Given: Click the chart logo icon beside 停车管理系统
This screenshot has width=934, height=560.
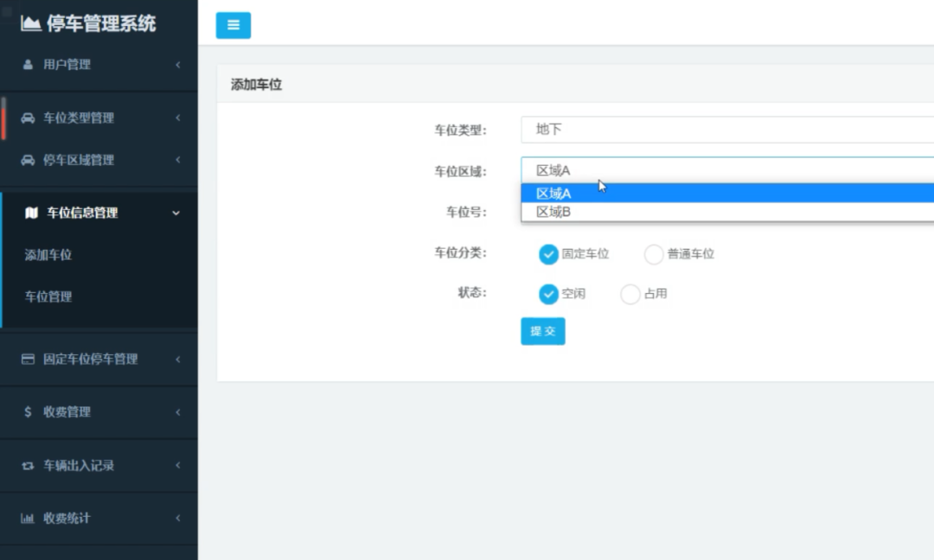Looking at the screenshot, I should 31,23.
